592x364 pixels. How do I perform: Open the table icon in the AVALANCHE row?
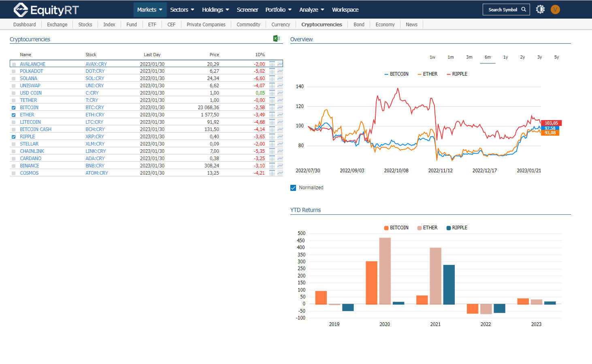272,64
